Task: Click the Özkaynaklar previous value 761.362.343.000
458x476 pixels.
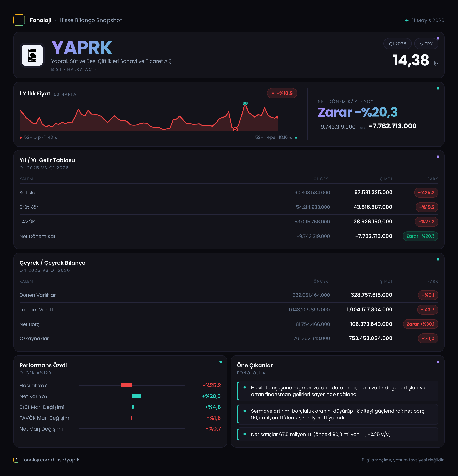Action: 312,338
